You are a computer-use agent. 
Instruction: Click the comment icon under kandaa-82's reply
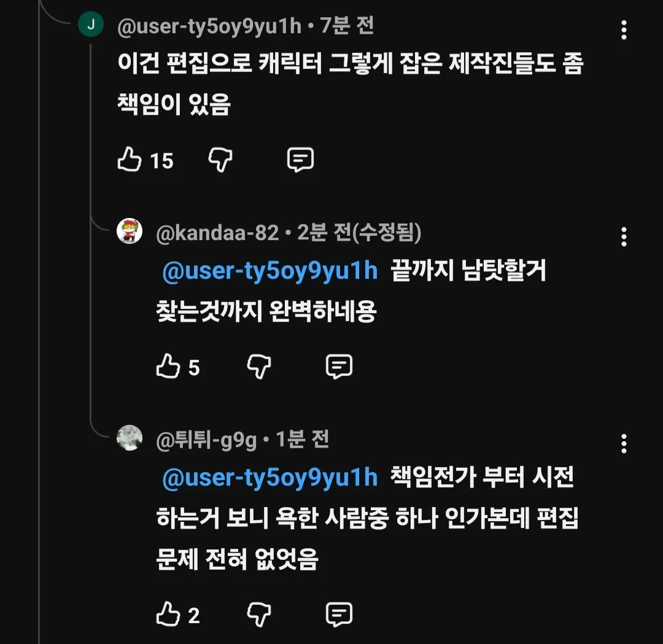coord(339,366)
